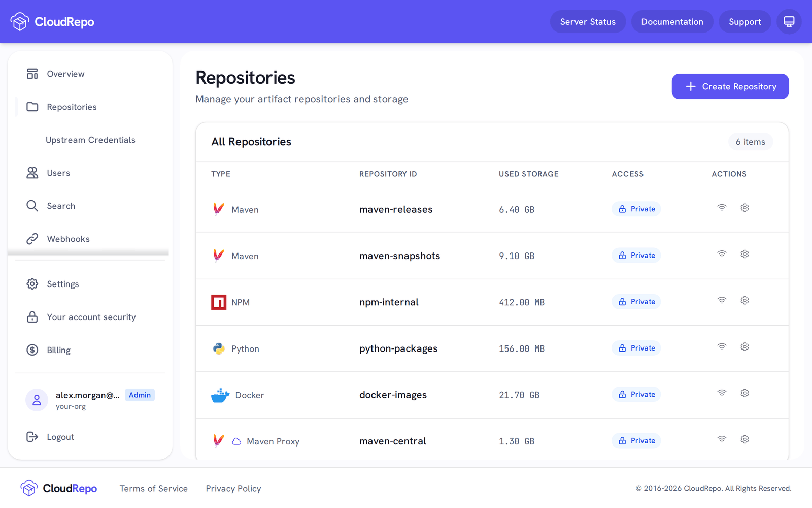Screen dimensions: 812x508
Task: Open settings gear for npm-internal
Action: 745,300
